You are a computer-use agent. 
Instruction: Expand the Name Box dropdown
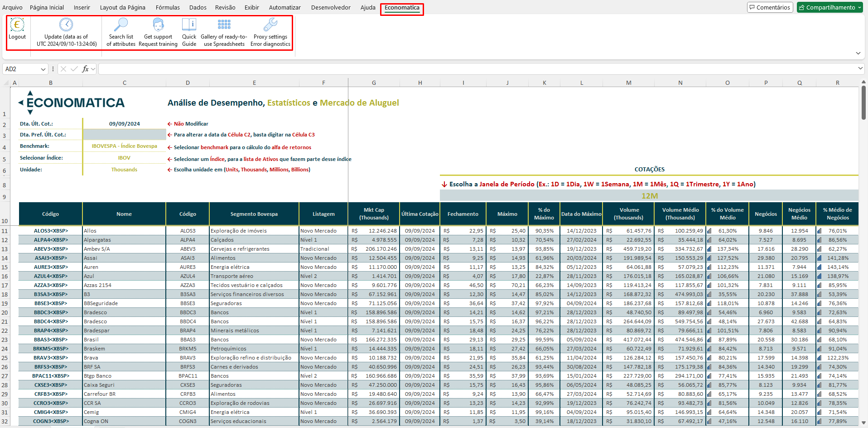(x=43, y=69)
